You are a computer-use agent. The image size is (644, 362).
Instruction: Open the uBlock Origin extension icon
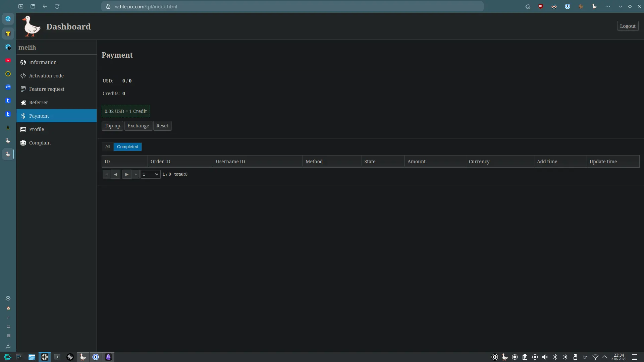click(x=541, y=6)
